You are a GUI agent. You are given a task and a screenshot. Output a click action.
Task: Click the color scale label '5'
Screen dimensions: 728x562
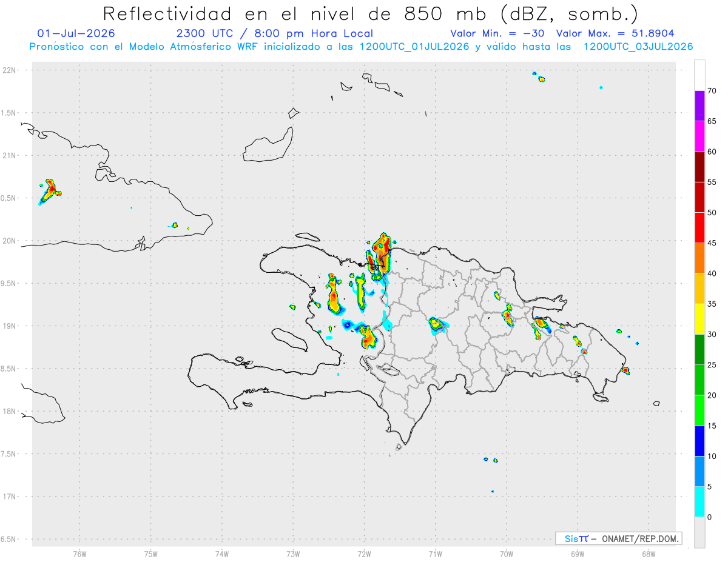pos(710,487)
